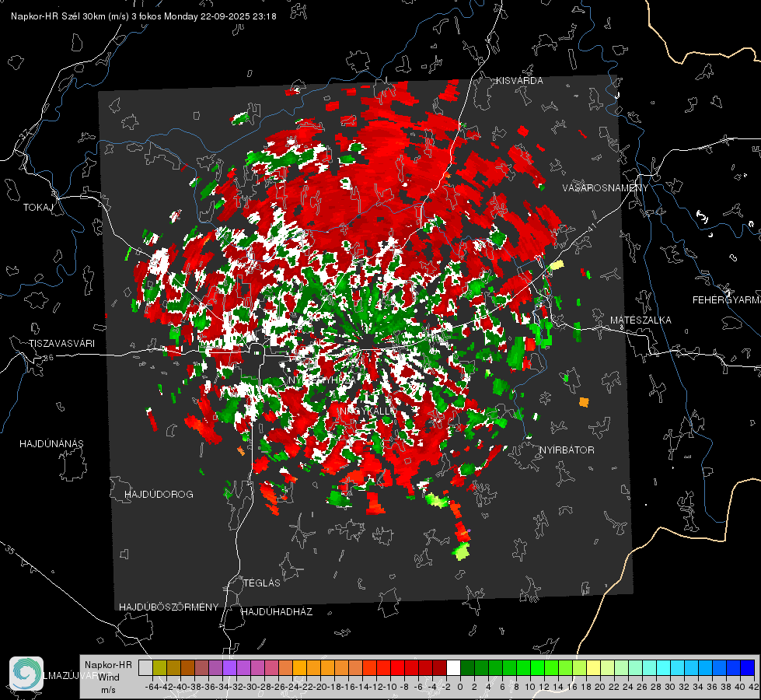Click the NYÍRBÁTOR city label

pyautogui.click(x=567, y=450)
